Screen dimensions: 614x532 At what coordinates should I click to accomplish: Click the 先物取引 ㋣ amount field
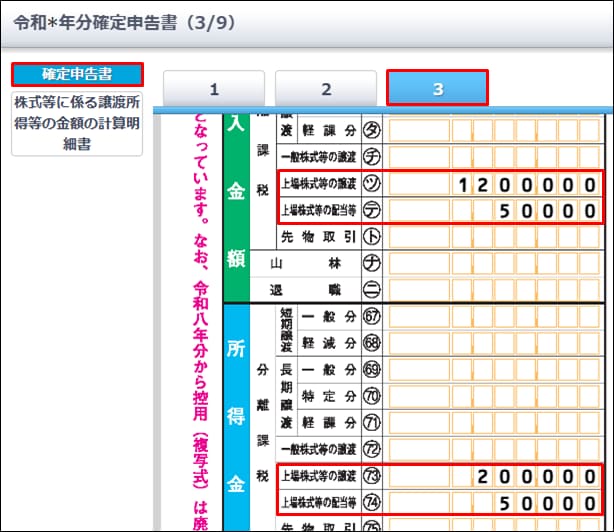click(495, 237)
